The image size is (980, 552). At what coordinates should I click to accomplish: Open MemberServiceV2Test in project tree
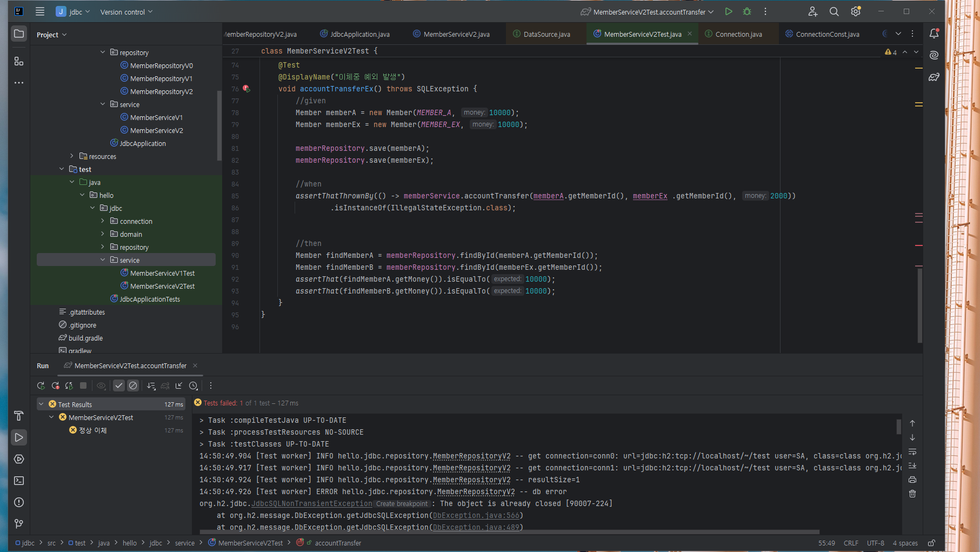[x=162, y=286]
